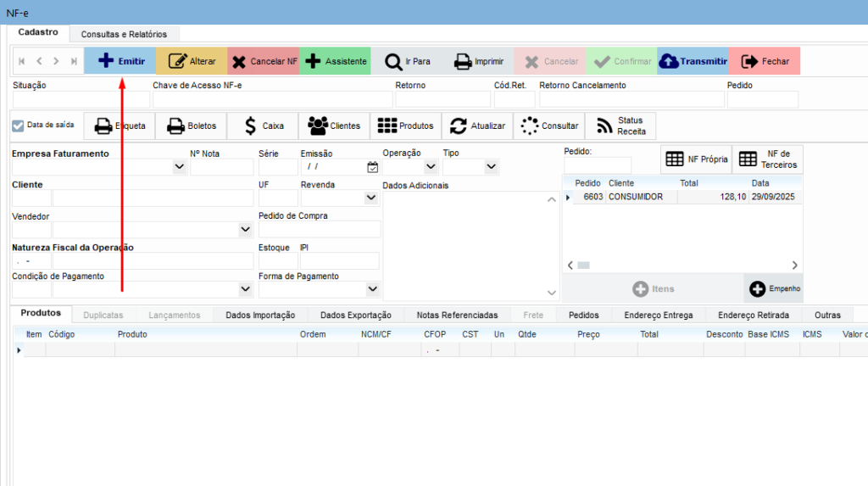Open the Forma de Pagamento dropdown

371,289
